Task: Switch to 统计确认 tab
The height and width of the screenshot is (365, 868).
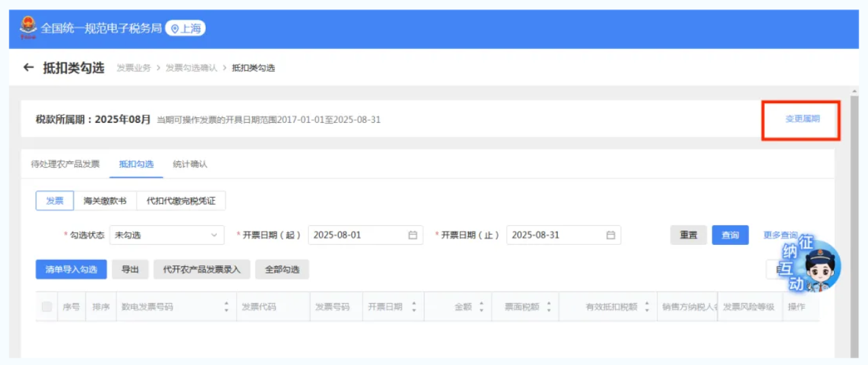Action: coord(190,164)
